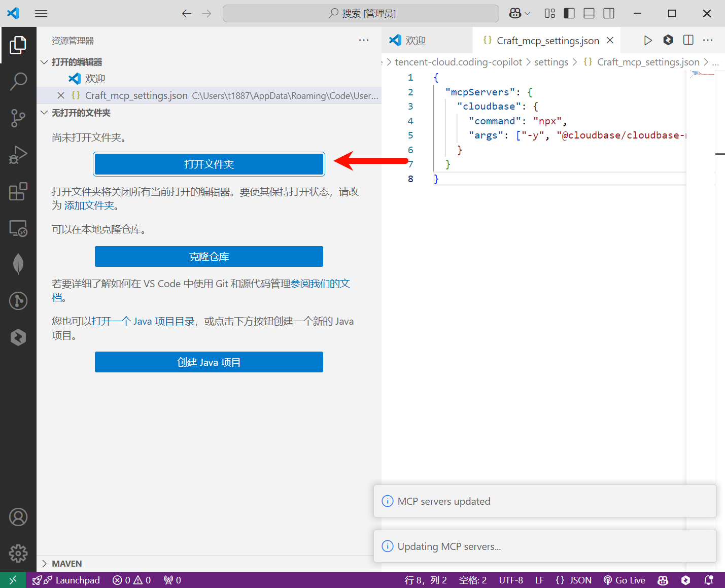Change line ending via LF status item

[x=539, y=580]
